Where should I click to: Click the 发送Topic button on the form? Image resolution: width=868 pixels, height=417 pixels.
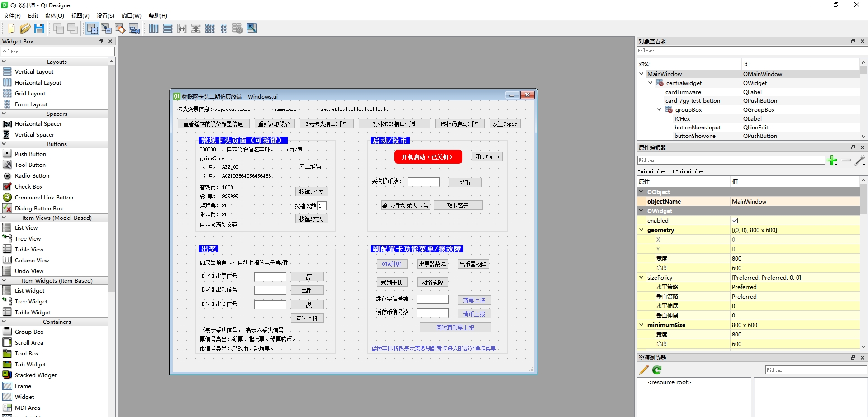(x=505, y=124)
